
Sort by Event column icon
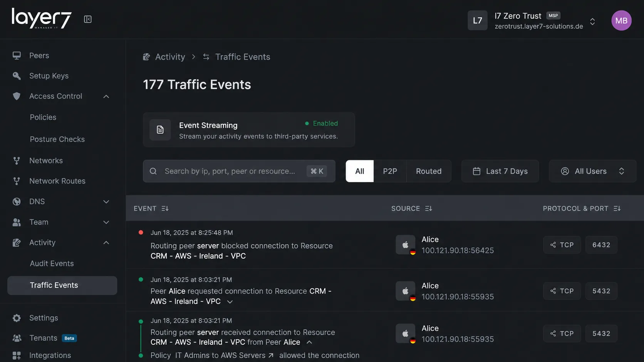point(165,209)
